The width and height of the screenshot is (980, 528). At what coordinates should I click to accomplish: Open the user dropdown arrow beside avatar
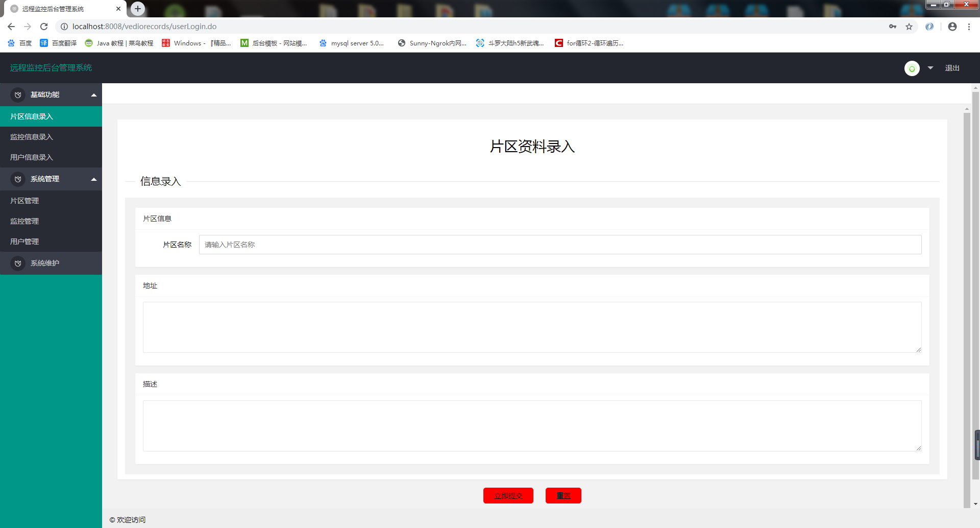(x=930, y=68)
